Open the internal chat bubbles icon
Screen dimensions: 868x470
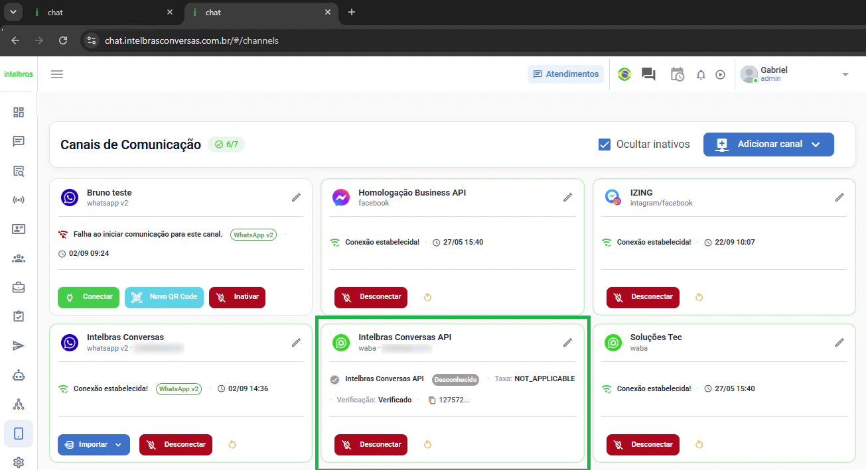[x=648, y=74]
